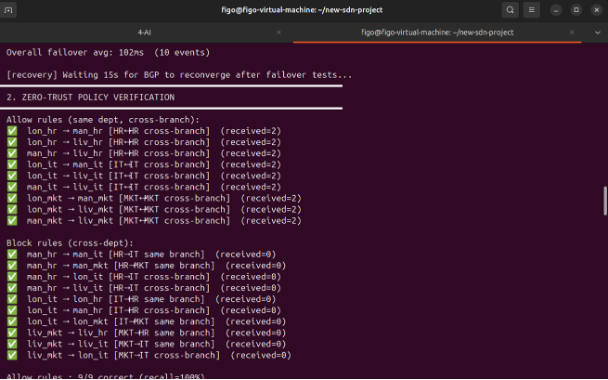Viewport: 608px width, 380px height.
Task: Click the 'Allow rules (same dept, cross-branch):' line
Action: pos(103,120)
